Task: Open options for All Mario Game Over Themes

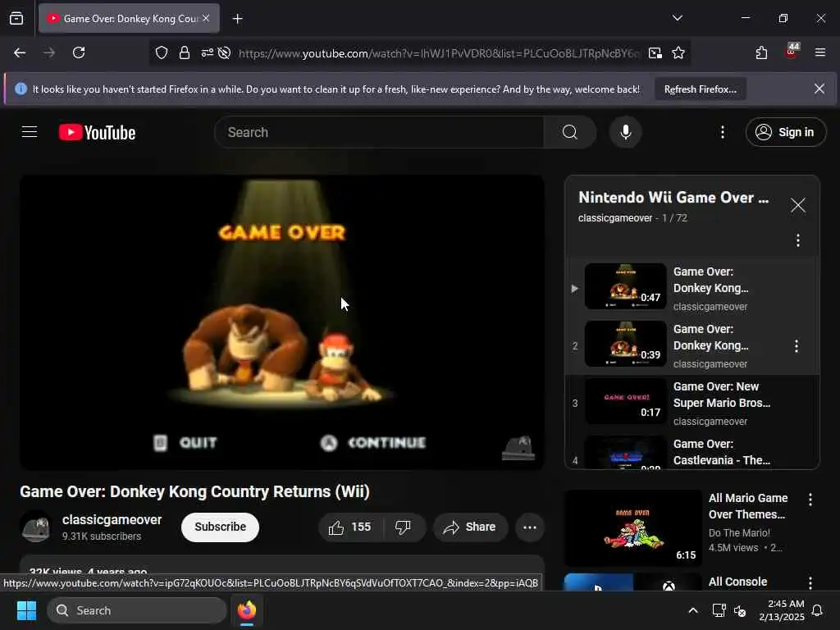Action: click(810, 500)
